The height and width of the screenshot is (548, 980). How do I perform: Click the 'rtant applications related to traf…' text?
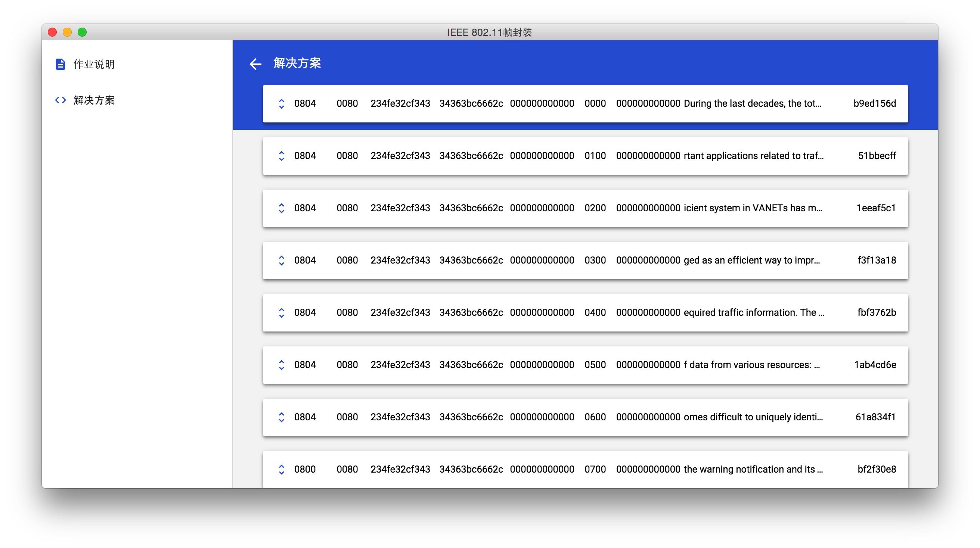pyautogui.click(x=753, y=156)
